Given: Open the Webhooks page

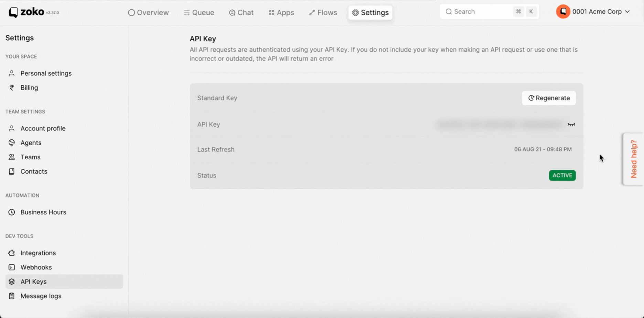Looking at the screenshot, I should (x=36, y=267).
